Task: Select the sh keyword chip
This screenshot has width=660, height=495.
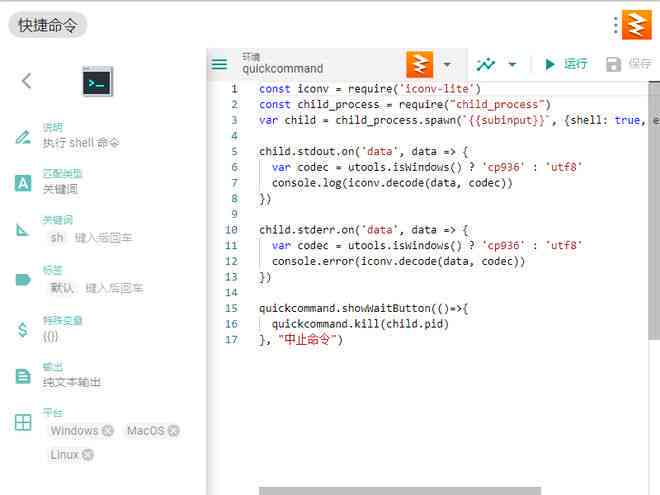Action: pos(57,238)
